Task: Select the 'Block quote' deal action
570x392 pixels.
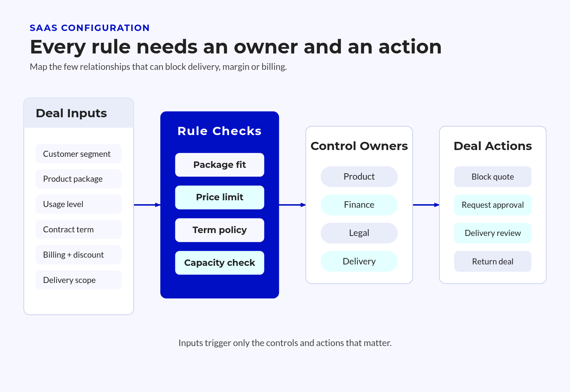Action: (493, 177)
